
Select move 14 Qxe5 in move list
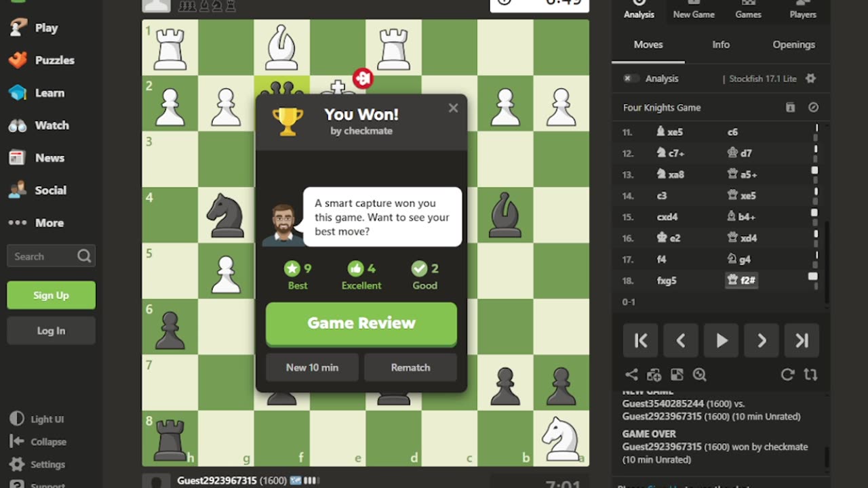coord(742,196)
